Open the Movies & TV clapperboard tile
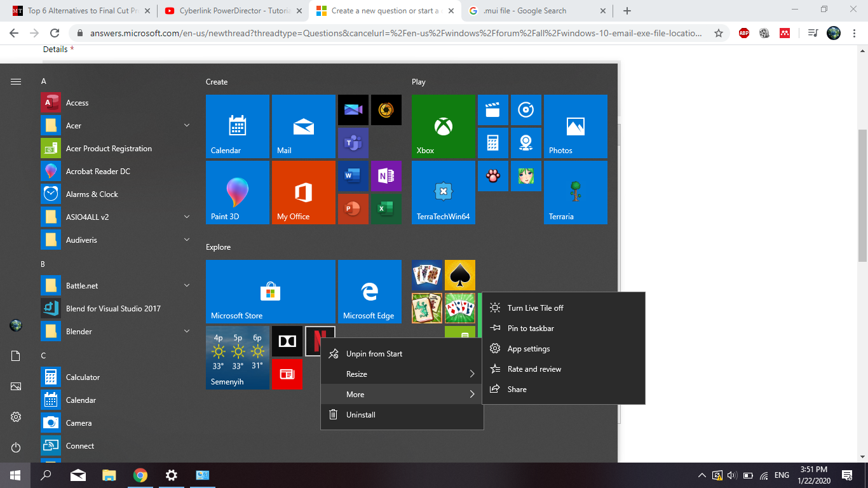 pos(492,110)
